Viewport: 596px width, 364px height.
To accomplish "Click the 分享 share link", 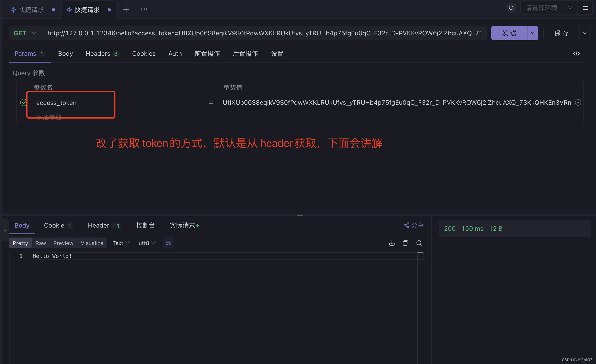I will point(414,225).
